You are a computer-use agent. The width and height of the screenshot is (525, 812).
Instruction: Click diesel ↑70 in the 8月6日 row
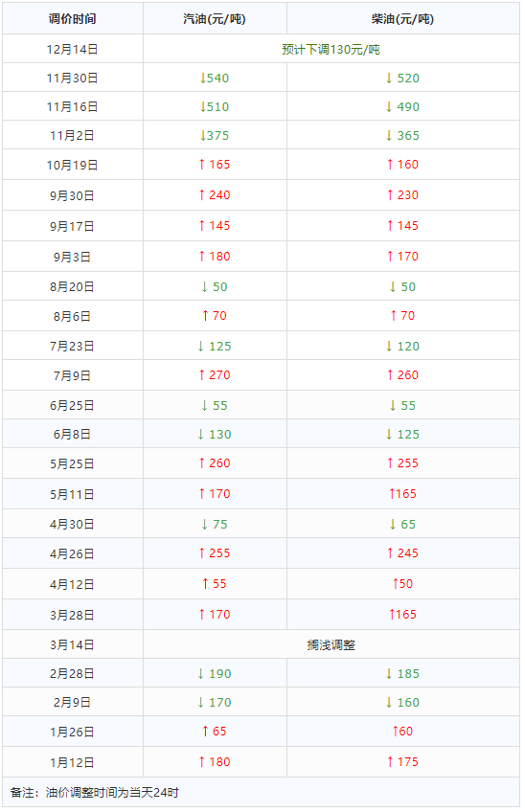402,316
